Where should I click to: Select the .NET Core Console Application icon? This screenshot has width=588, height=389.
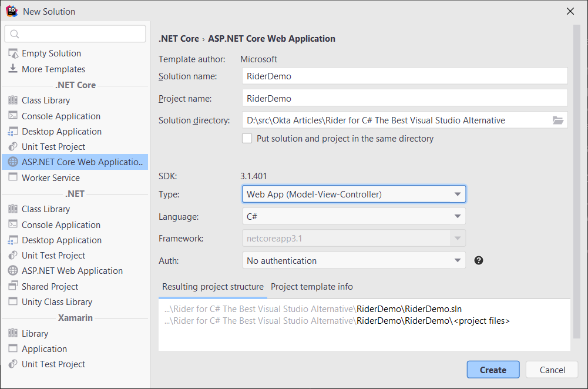(x=13, y=116)
